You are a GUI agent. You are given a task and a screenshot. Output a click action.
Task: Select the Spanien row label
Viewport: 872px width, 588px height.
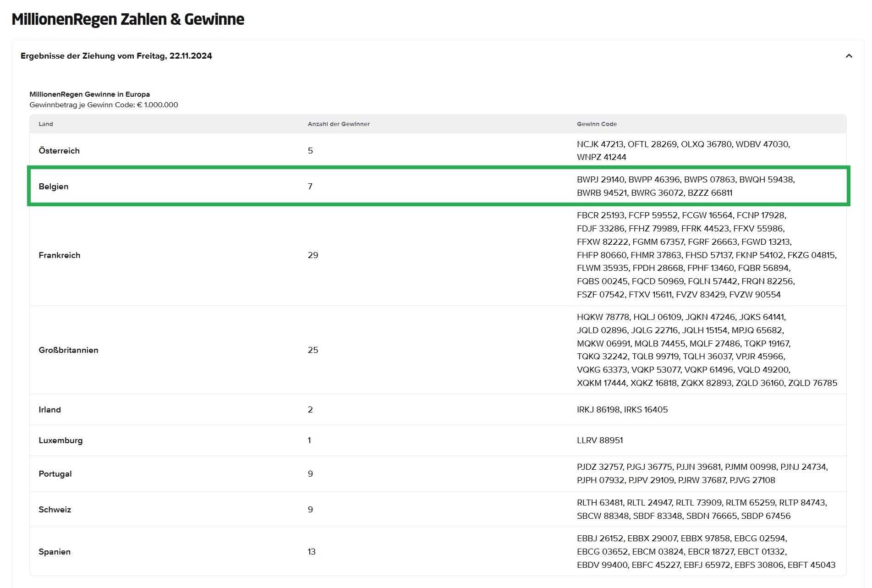tap(55, 552)
